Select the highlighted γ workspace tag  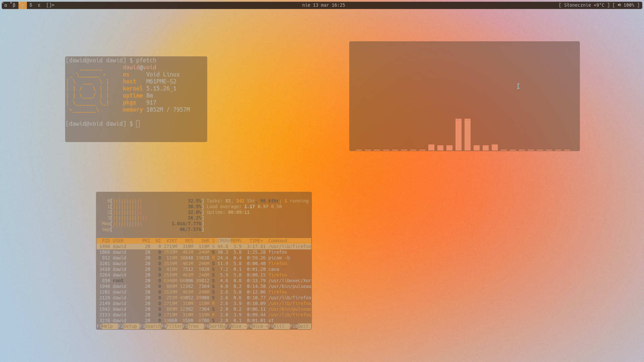(x=22, y=5)
